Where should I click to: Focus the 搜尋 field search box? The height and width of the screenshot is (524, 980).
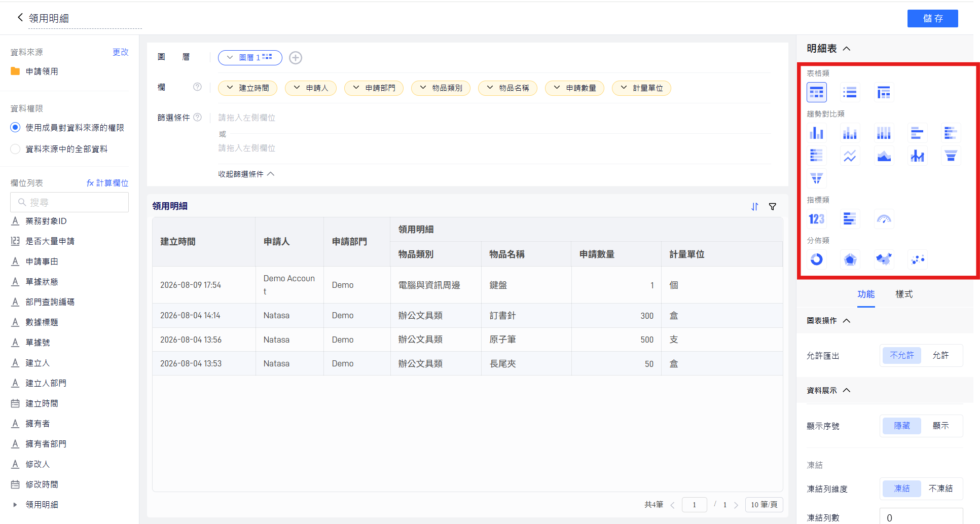click(69, 202)
